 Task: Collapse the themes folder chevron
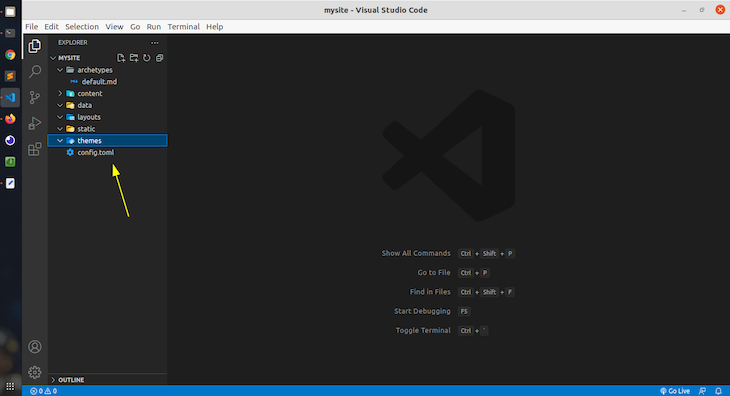pos(60,141)
